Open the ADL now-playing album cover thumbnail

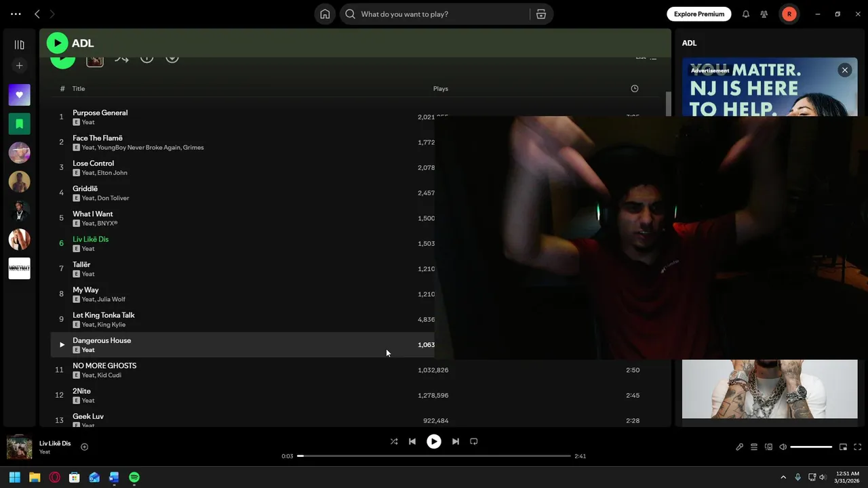point(20,447)
